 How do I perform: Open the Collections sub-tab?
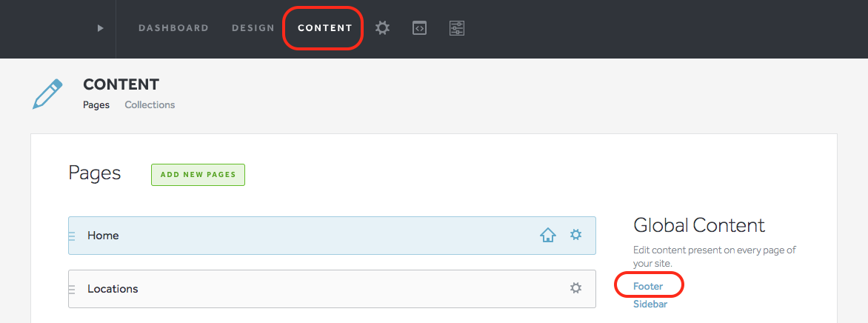click(150, 104)
